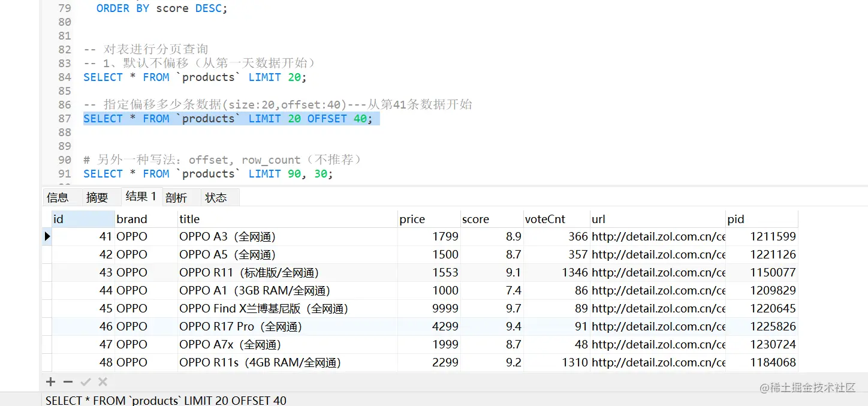Sort by the id column header
The image size is (868, 406).
tap(83, 219)
